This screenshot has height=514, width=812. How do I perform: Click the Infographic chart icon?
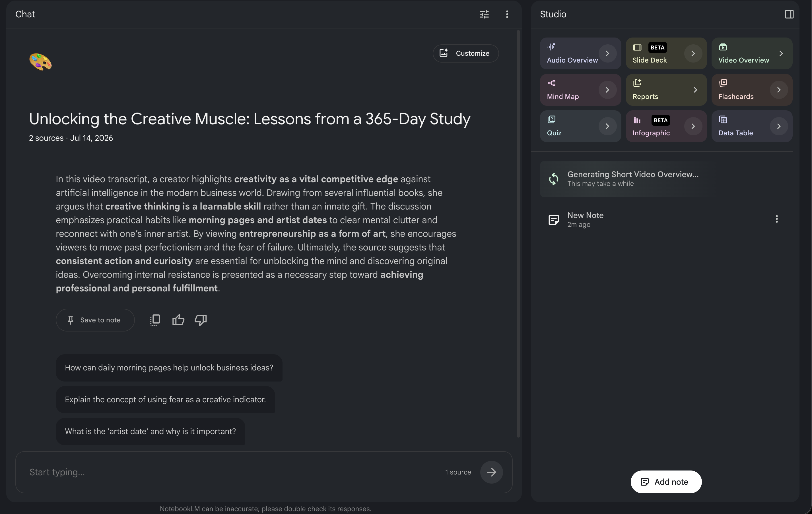point(637,120)
